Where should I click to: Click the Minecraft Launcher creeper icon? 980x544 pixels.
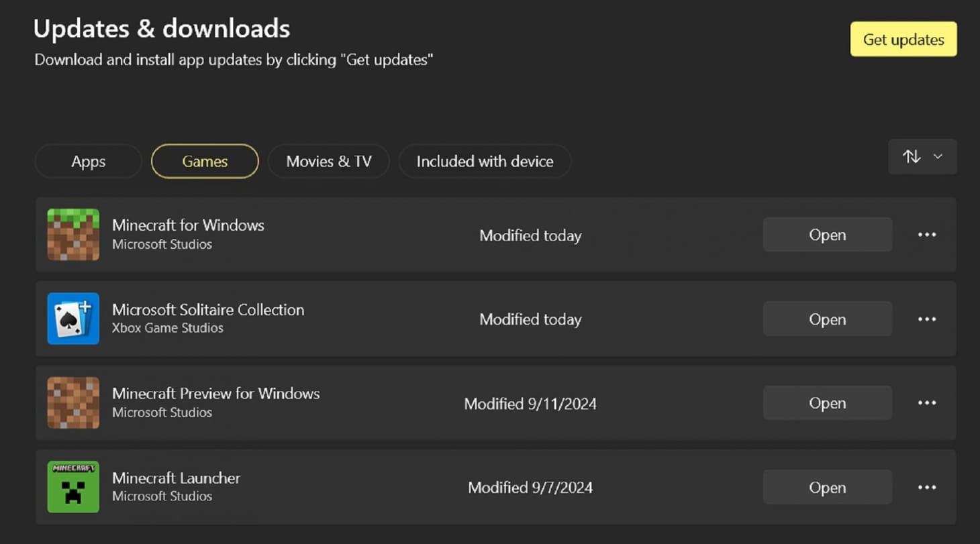[x=72, y=487]
